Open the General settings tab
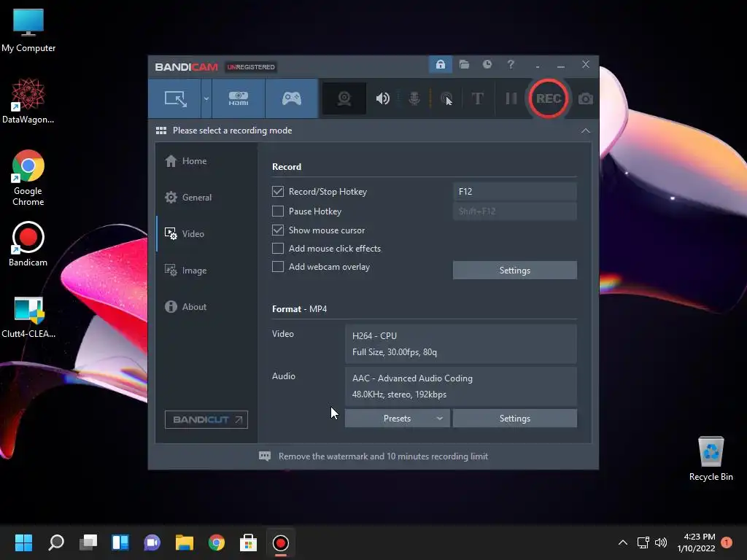The height and width of the screenshot is (560, 747). [188, 197]
